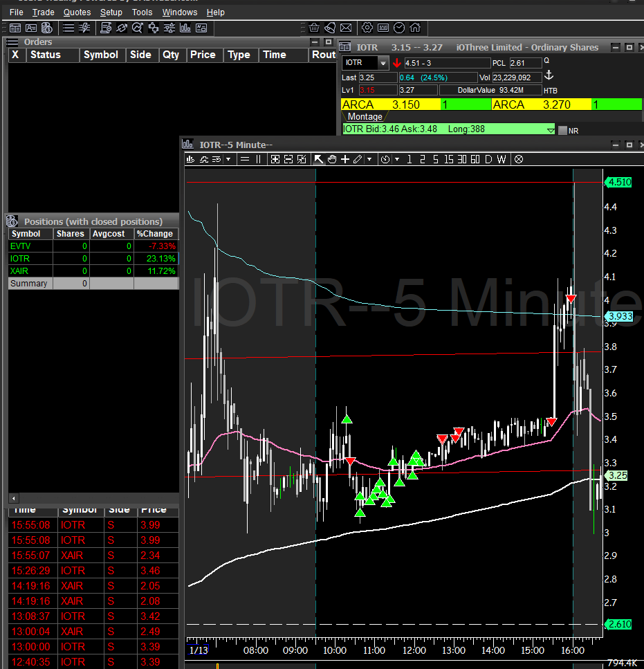Viewport: 644px width, 669px height.
Task: Open alerts bell icon in main toolbar
Action: (x=330, y=28)
